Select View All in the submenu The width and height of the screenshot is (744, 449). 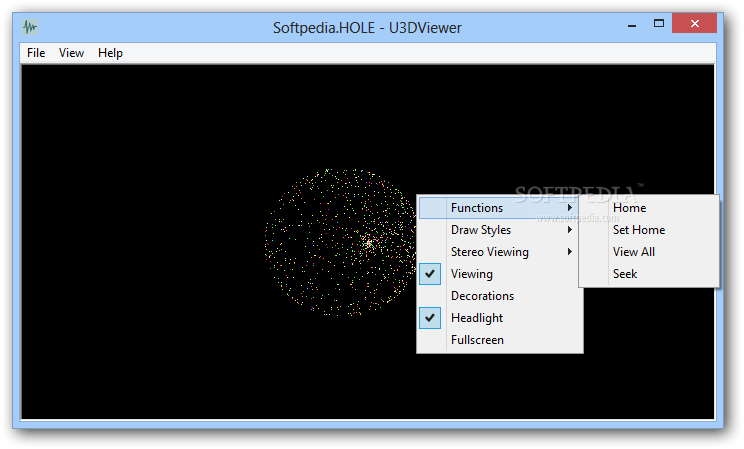point(649,252)
